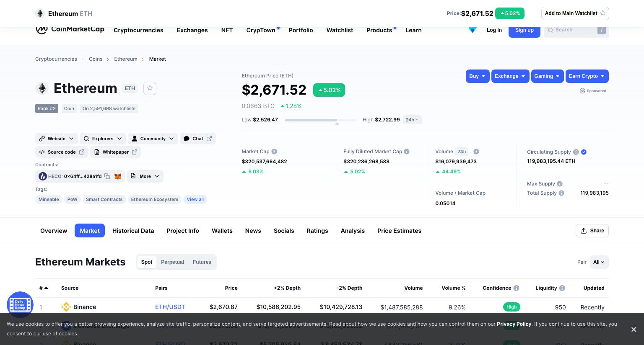Open Whitepaper document link
The width and height of the screenshot is (644, 345).
[116, 152]
